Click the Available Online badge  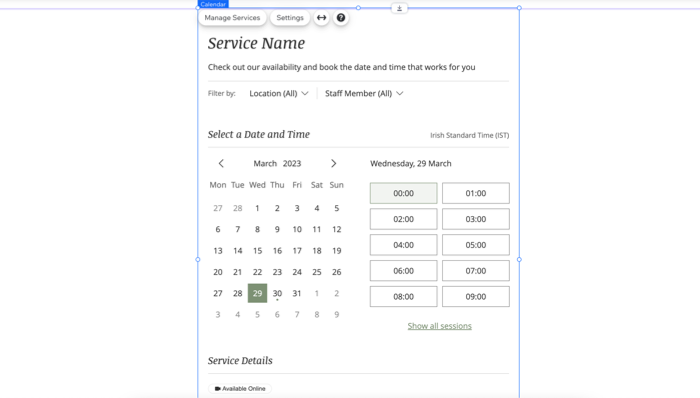(240, 389)
